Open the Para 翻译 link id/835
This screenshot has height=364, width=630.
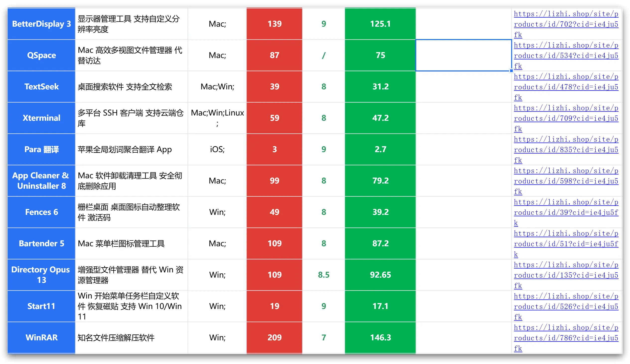point(566,149)
